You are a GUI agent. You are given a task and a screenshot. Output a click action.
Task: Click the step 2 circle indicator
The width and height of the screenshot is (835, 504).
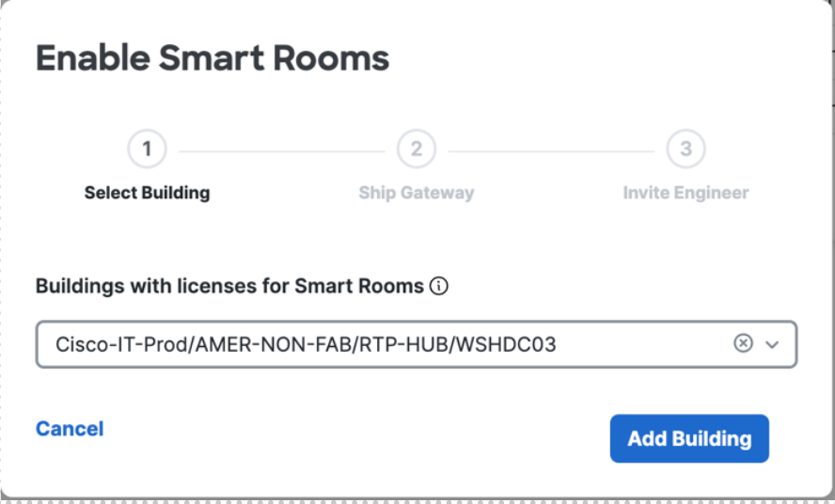[x=417, y=149]
